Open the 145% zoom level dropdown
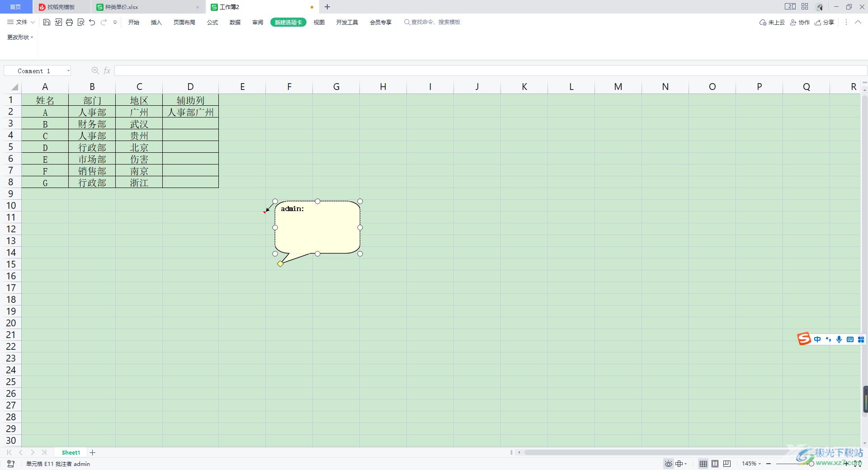 (x=751, y=464)
